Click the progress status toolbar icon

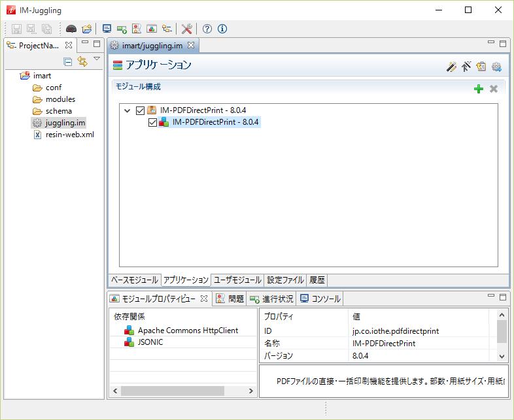click(122, 29)
